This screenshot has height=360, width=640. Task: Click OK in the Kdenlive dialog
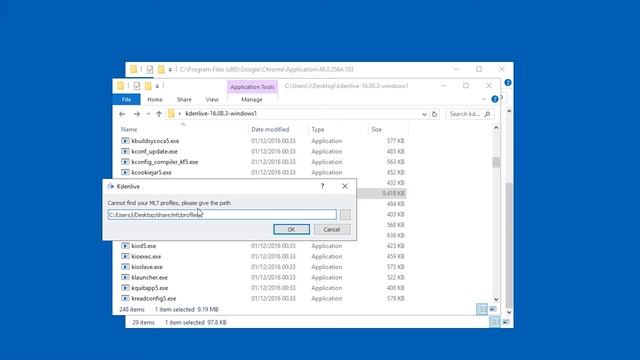coord(291,229)
